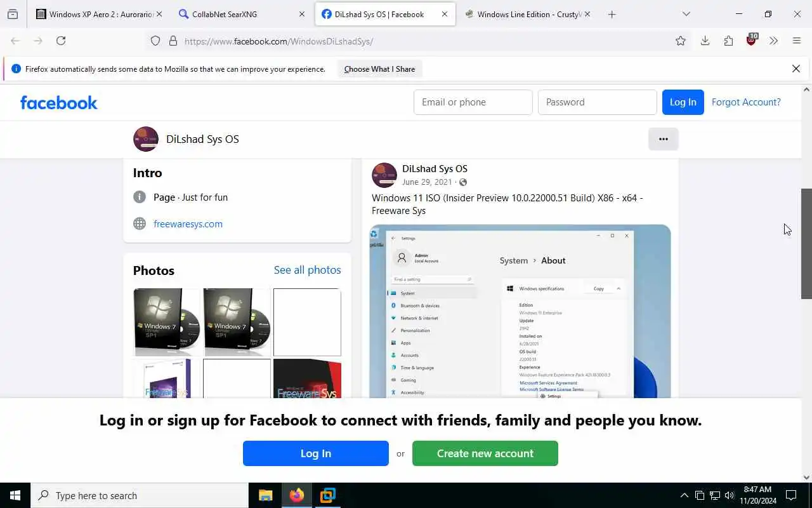Open a new browser tab
812x508 pixels.
pyautogui.click(x=612, y=14)
